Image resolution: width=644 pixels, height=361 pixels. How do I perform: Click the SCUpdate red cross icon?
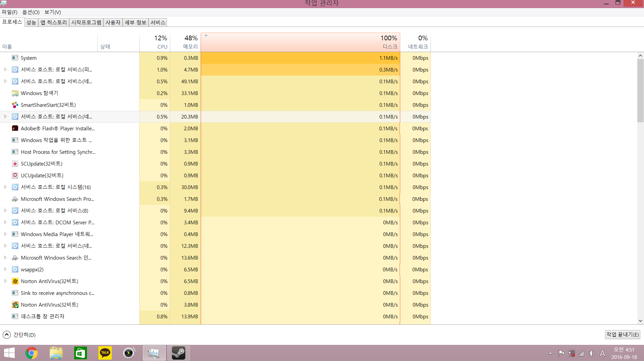click(x=15, y=164)
